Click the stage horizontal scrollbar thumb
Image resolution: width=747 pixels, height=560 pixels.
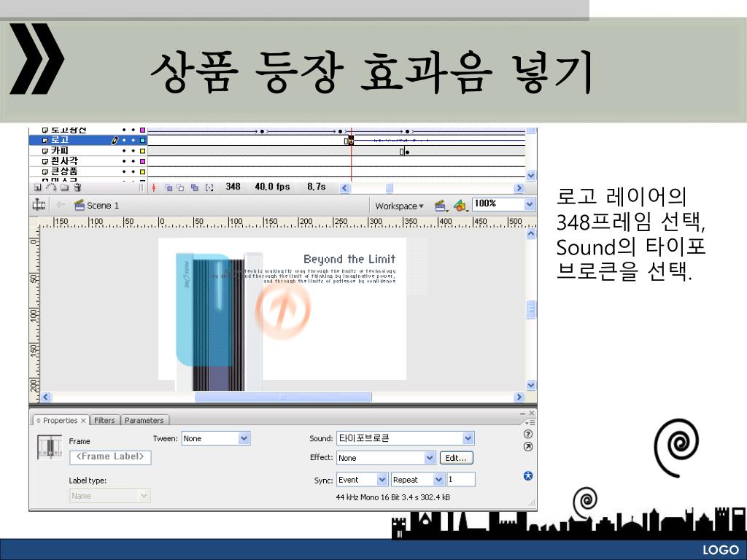click(x=283, y=397)
